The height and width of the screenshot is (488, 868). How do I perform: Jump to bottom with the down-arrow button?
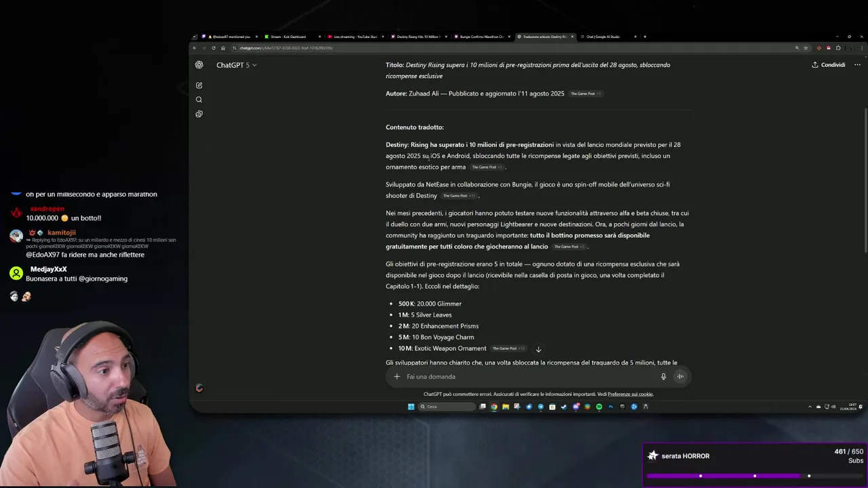click(538, 349)
